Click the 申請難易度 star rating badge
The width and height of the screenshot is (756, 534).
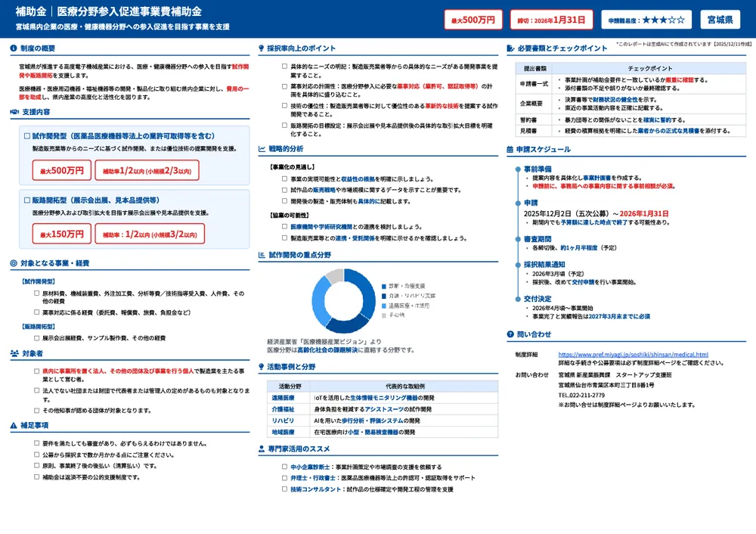pos(644,20)
